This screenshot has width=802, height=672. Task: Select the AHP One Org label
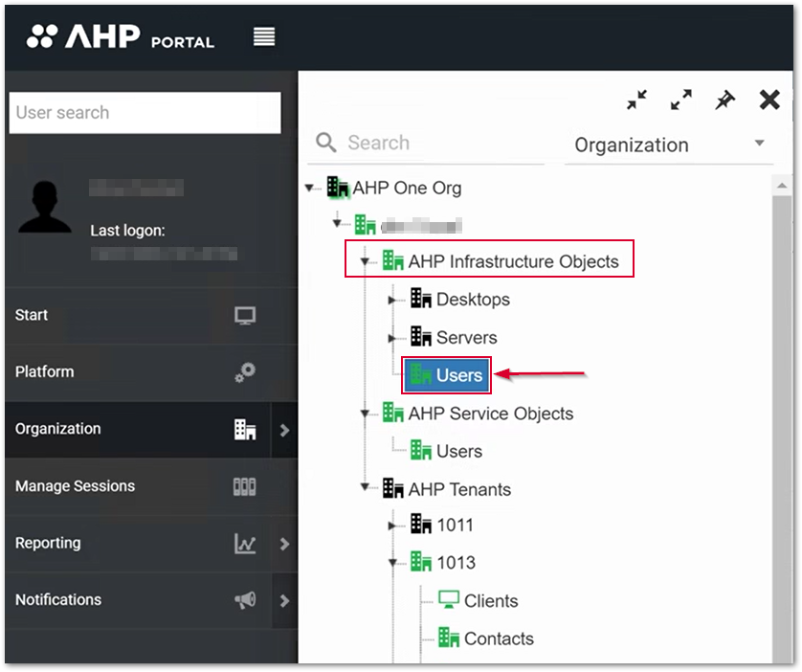pos(407,188)
